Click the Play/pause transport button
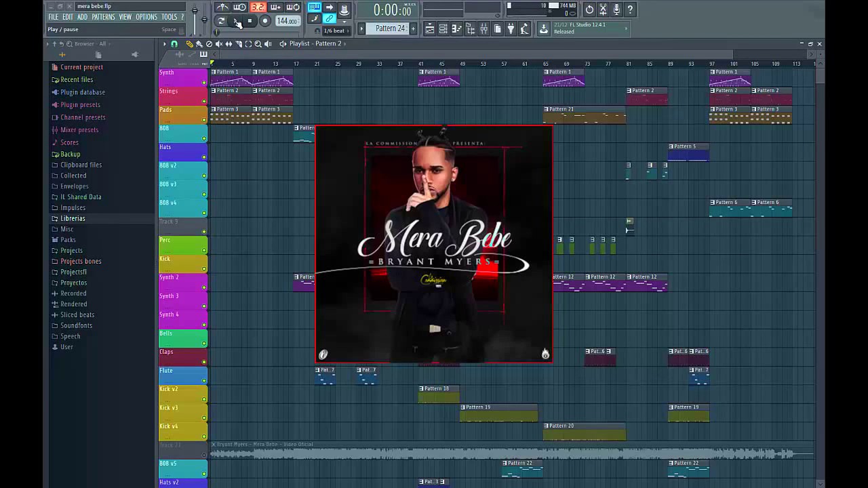 click(235, 21)
